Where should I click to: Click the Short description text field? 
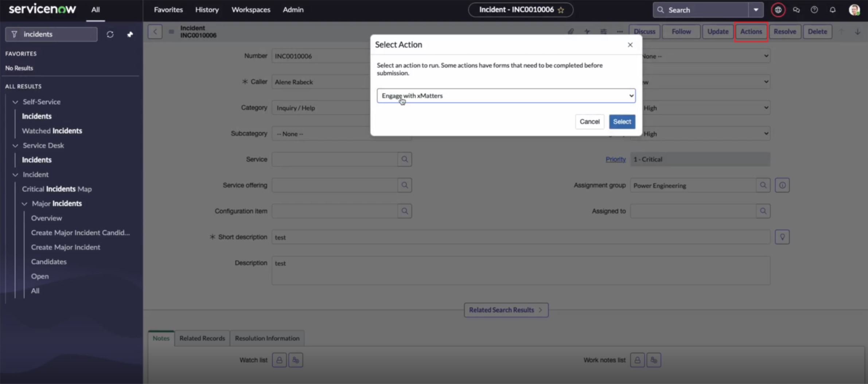[x=521, y=237]
